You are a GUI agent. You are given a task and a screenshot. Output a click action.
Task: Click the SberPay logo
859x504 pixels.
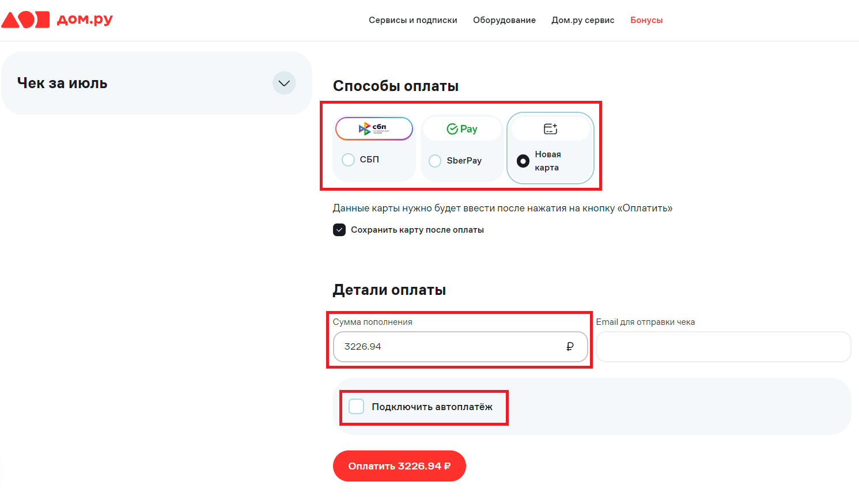tap(462, 129)
